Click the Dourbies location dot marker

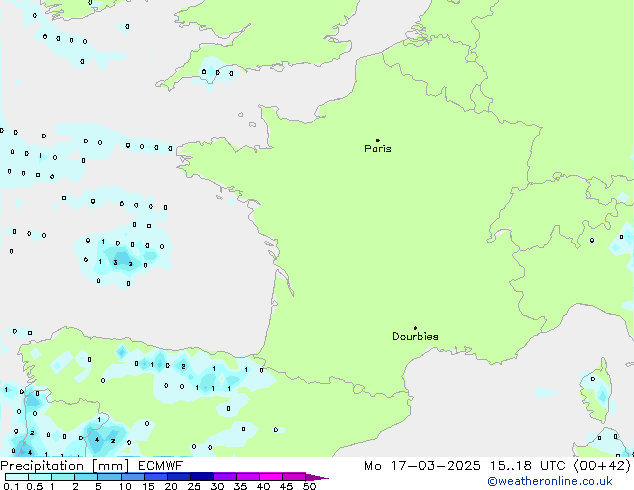coord(415,328)
